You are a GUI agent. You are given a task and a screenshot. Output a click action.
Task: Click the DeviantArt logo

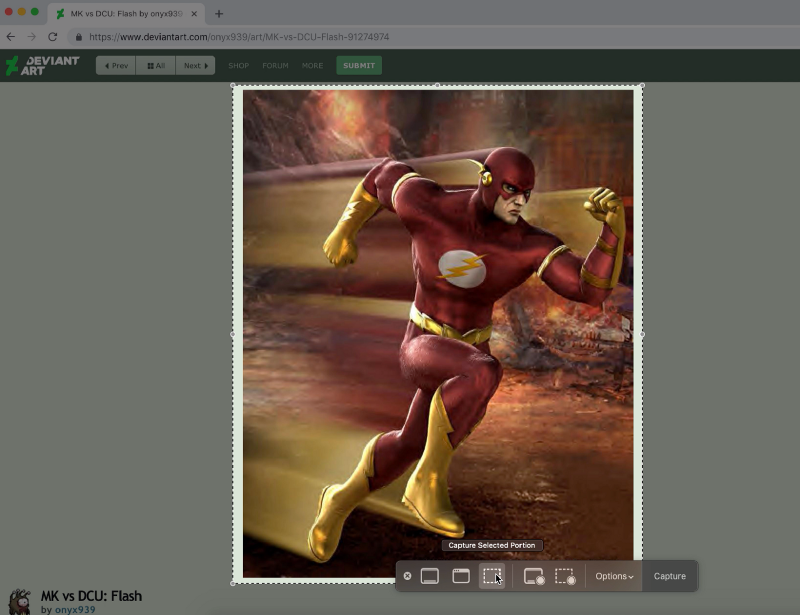tap(42, 66)
